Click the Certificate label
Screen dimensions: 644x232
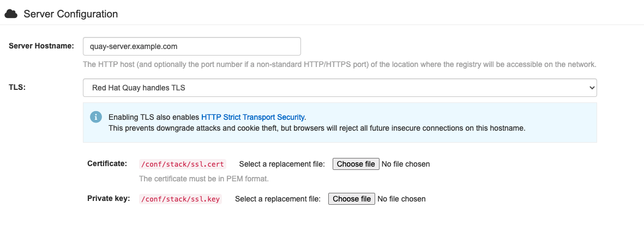pyautogui.click(x=107, y=163)
